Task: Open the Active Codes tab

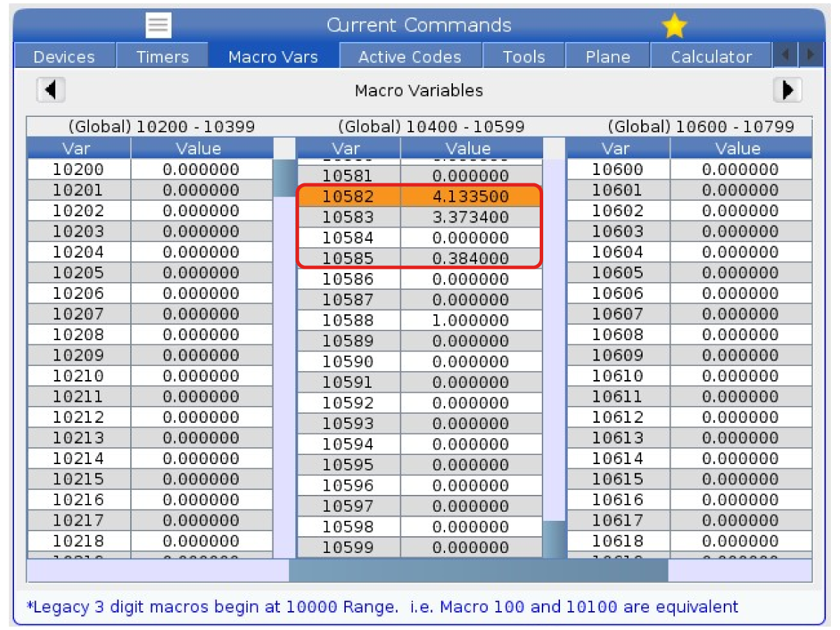Action: pos(409,57)
